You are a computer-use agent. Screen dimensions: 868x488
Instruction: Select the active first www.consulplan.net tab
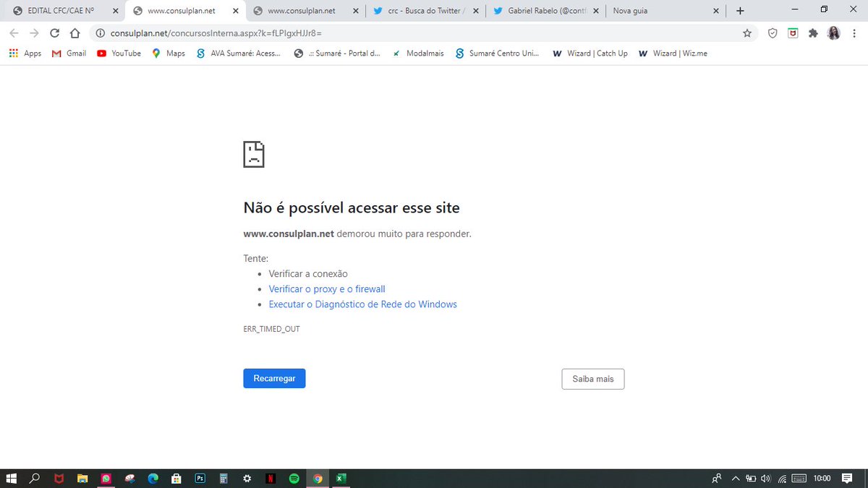point(187,11)
